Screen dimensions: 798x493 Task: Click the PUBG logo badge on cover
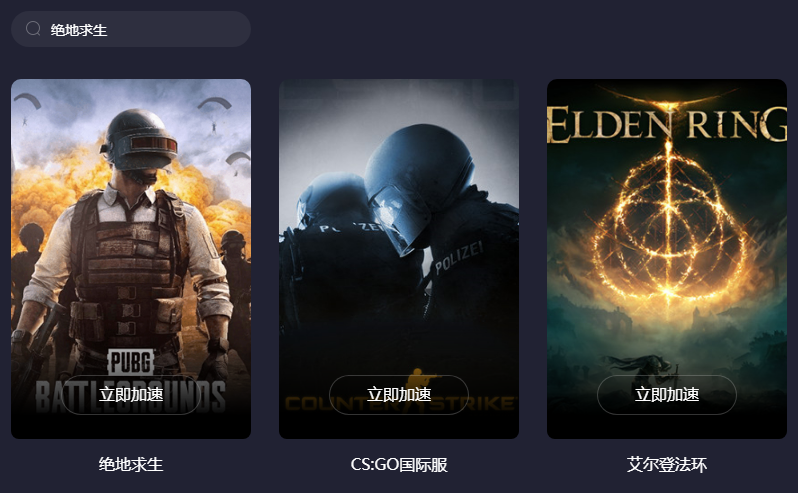coord(131,362)
